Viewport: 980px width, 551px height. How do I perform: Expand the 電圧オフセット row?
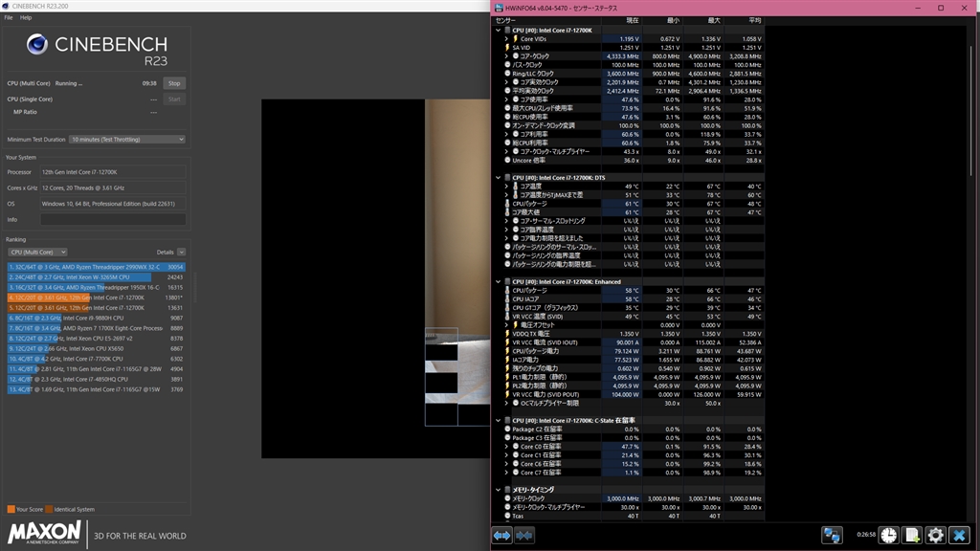point(507,325)
